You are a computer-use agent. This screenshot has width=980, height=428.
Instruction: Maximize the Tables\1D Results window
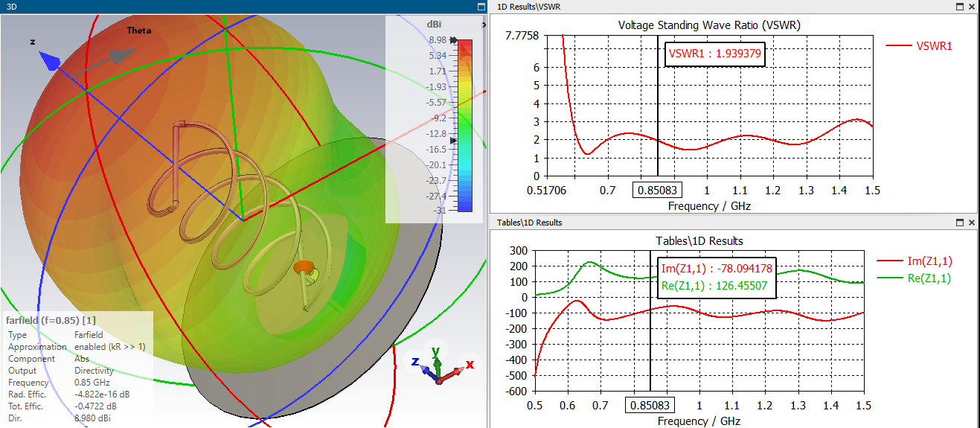pos(959,223)
